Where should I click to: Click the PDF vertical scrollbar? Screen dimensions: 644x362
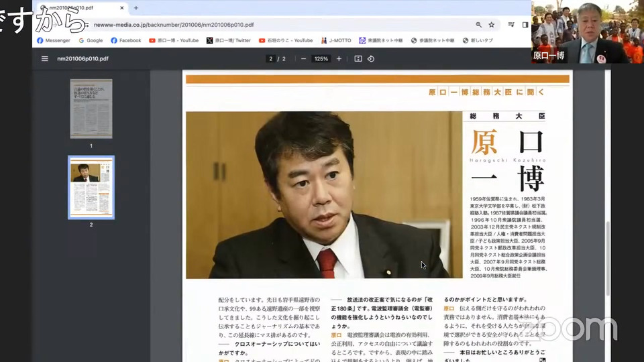(x=608, y=259)
